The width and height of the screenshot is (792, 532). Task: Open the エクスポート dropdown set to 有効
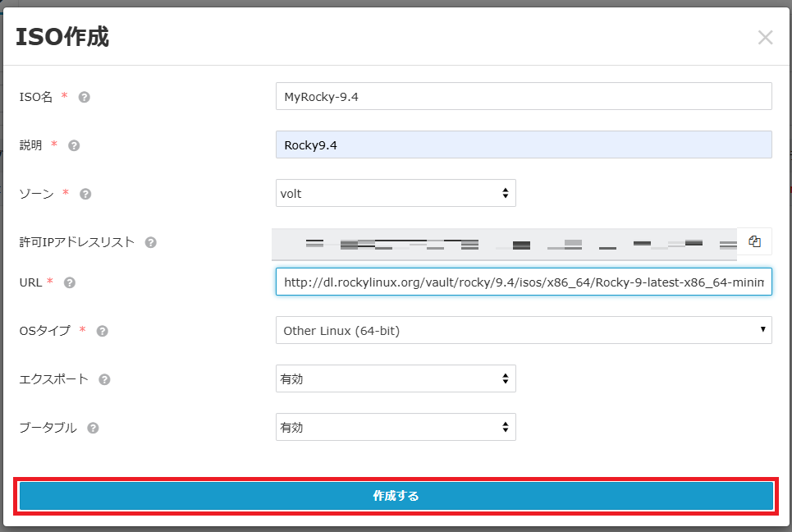(396, 379)
